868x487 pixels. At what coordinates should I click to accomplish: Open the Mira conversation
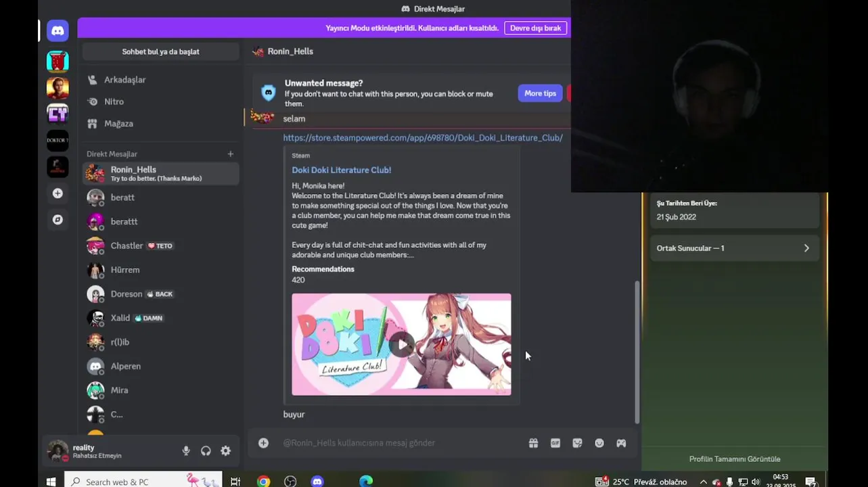click(x=160, y=390)
